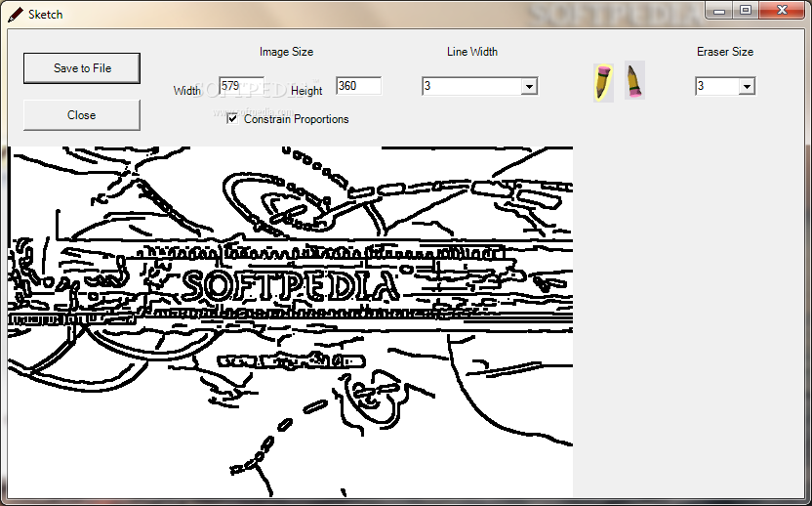Screen dimensions: 812x506
Task: Click the Image Size label
Action: [x=286, y=52]
